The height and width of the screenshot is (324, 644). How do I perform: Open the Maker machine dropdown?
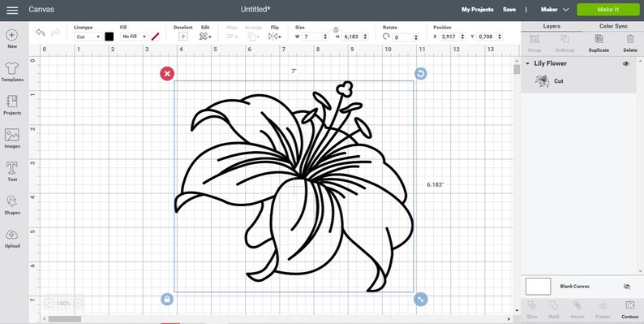555,10
